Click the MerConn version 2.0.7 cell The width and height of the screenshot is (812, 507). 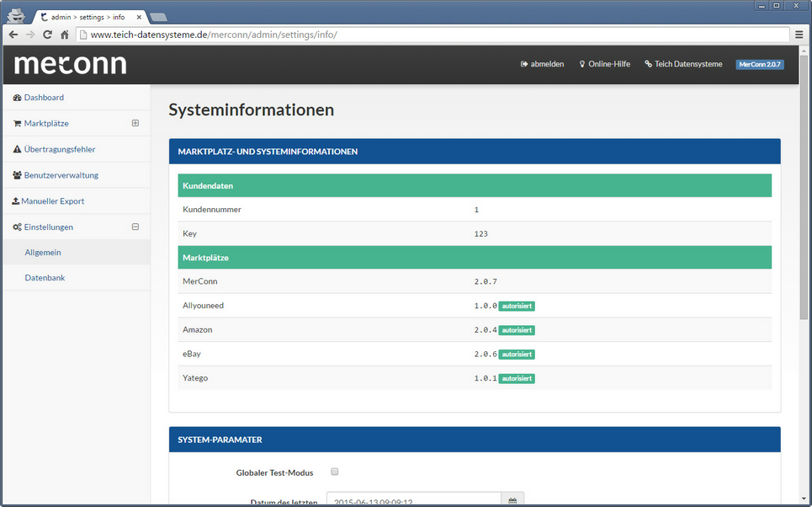[x=486, y=281]
